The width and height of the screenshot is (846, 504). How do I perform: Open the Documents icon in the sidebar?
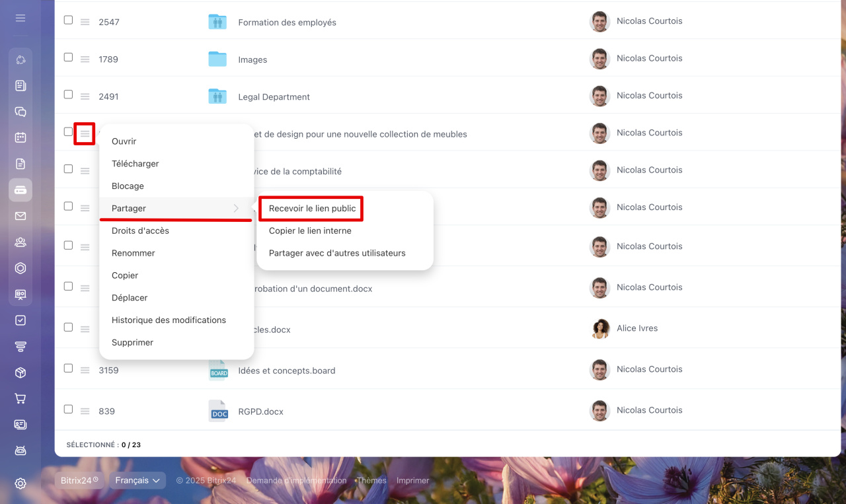click(20, 164)
